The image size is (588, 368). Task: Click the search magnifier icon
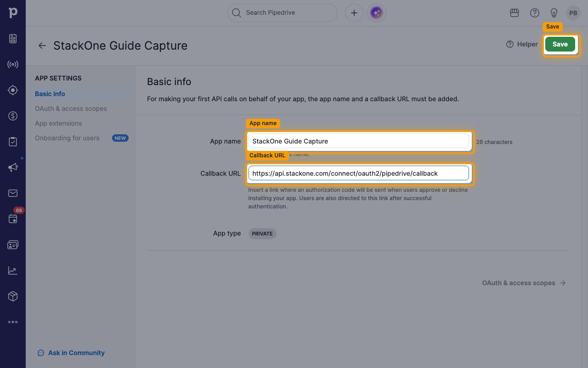coord(237,13)
